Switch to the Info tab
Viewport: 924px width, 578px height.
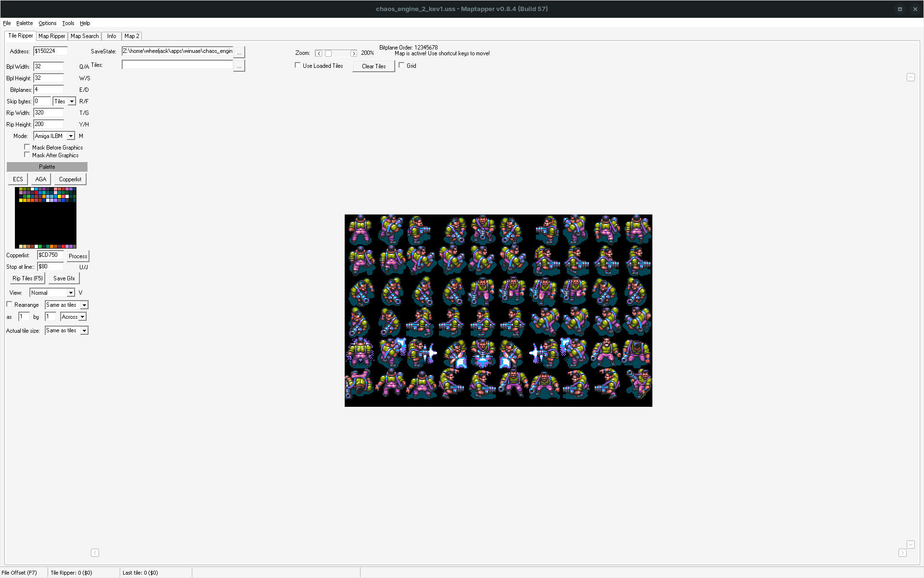(112, 36)
